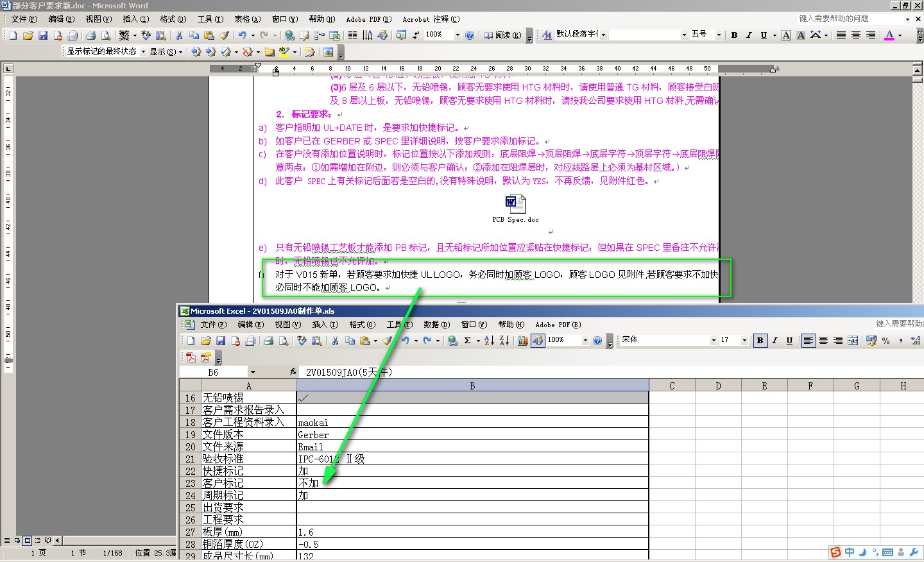
Task: Click the Excel Percent Style icon
Action: point(886,341)
